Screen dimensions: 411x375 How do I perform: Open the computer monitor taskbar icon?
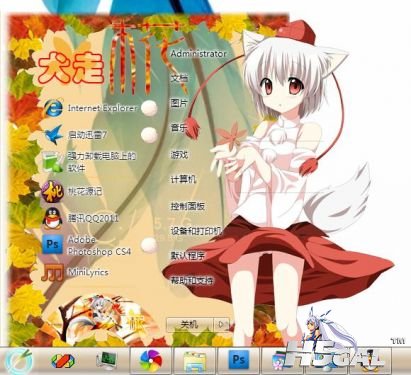107,361
